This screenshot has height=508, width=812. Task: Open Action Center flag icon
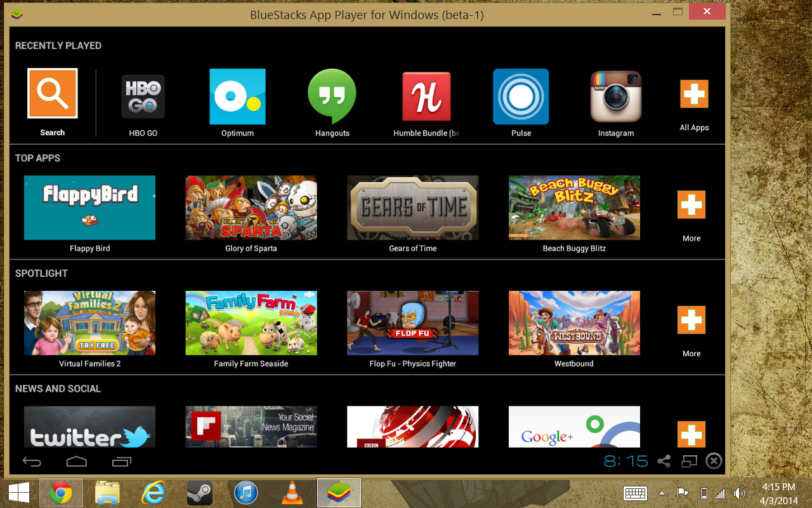click(x=683, y=493)
